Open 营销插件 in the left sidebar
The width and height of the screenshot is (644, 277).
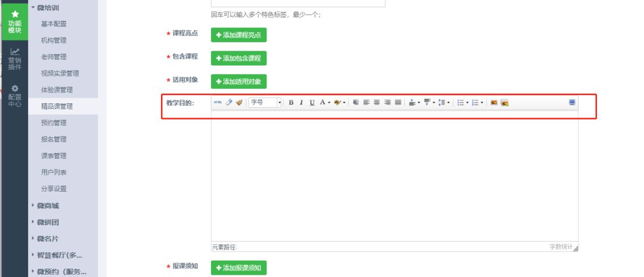(15, 59)
